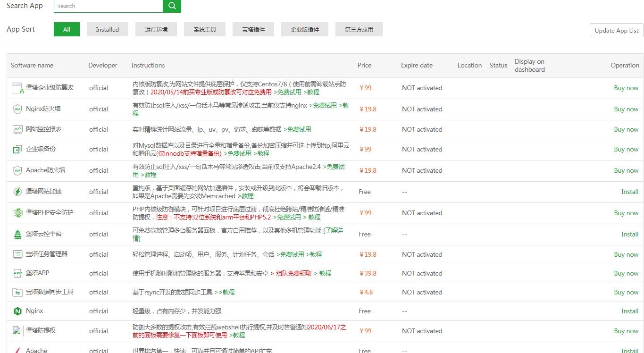Install the Nginx web server
The height and width of the screenshot is (353, 644).
click(x=629, y=311)
